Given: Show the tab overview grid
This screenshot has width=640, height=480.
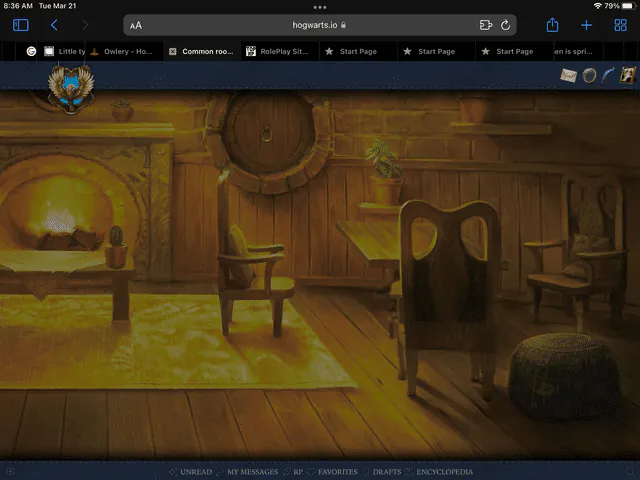Looking at the screenshot, I should [x=620, y=25].
